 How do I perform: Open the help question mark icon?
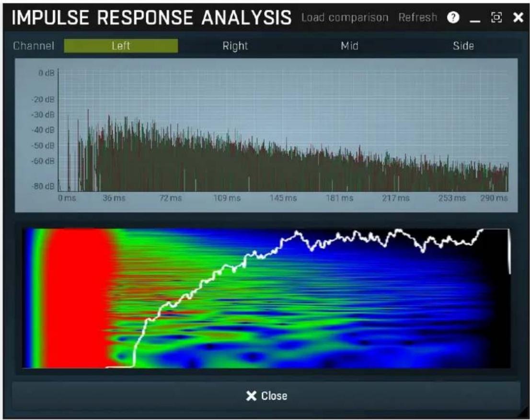click(x=453, y=17)
